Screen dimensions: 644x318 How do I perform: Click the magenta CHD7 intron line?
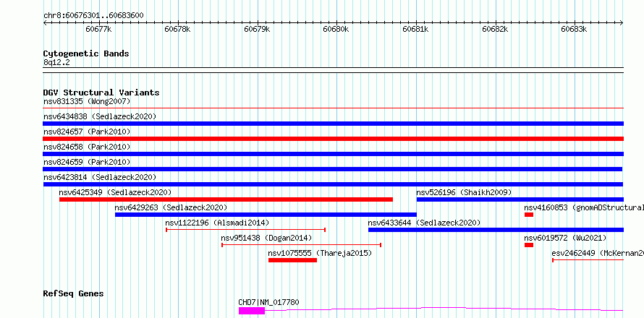444,308
